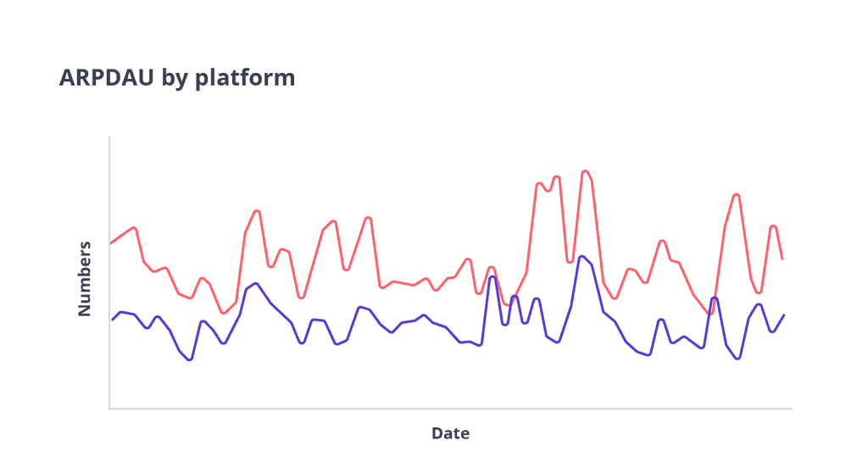
Task: Click the "ARPDAU by platform" chart title
Action: click(x=177, y=78)
